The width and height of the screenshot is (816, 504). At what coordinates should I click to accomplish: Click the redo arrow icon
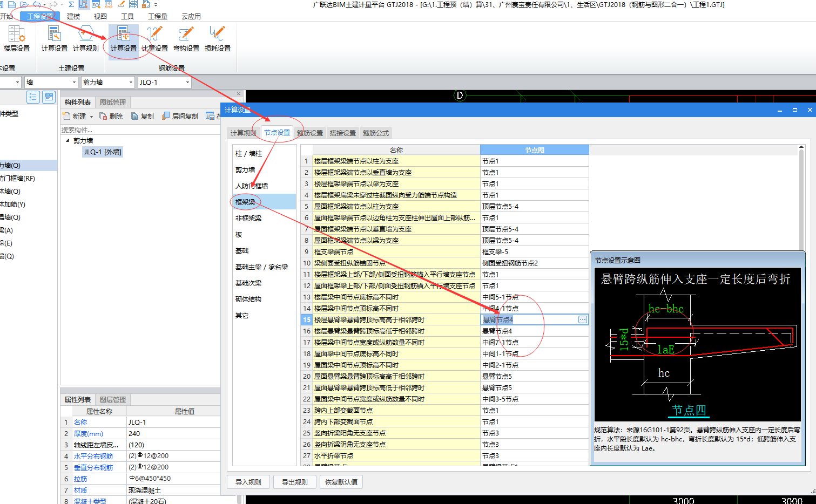(x=53, y=4)
